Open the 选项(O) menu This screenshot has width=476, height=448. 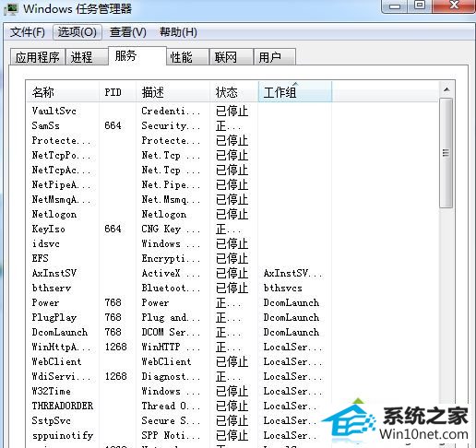pyautogui.click(x=77, y=32)
